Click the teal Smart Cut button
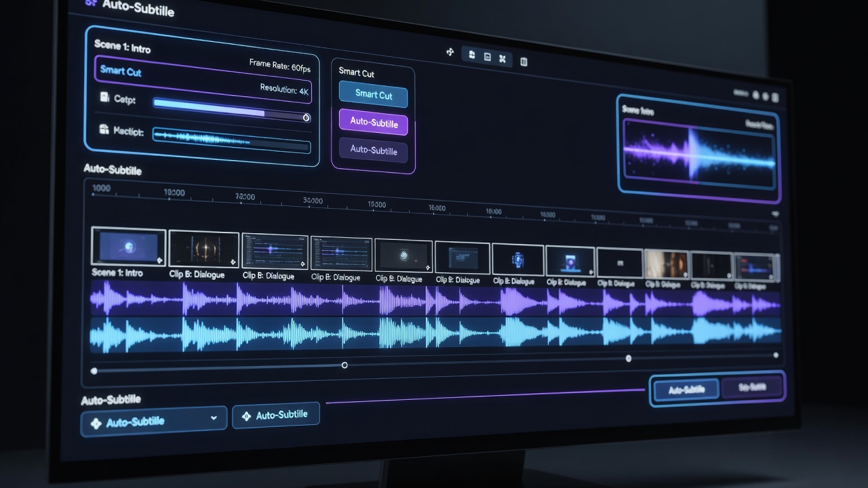 coord(374,95)
